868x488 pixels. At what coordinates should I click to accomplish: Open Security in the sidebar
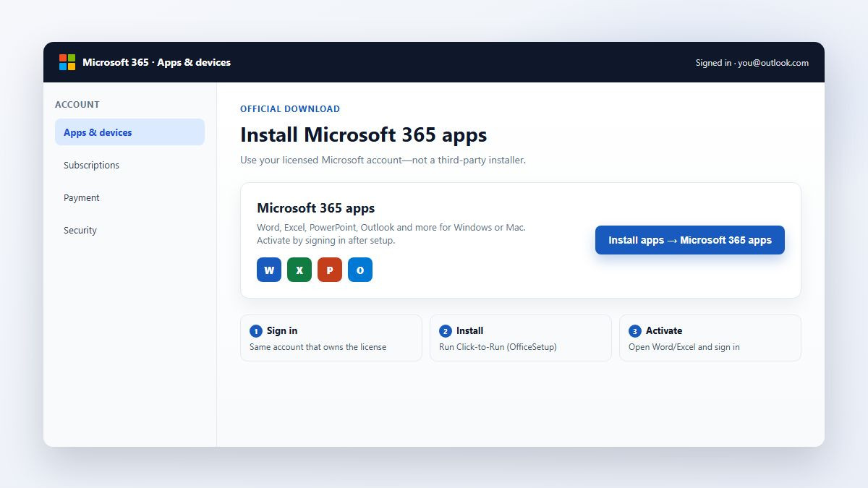(x=129, y=230)
